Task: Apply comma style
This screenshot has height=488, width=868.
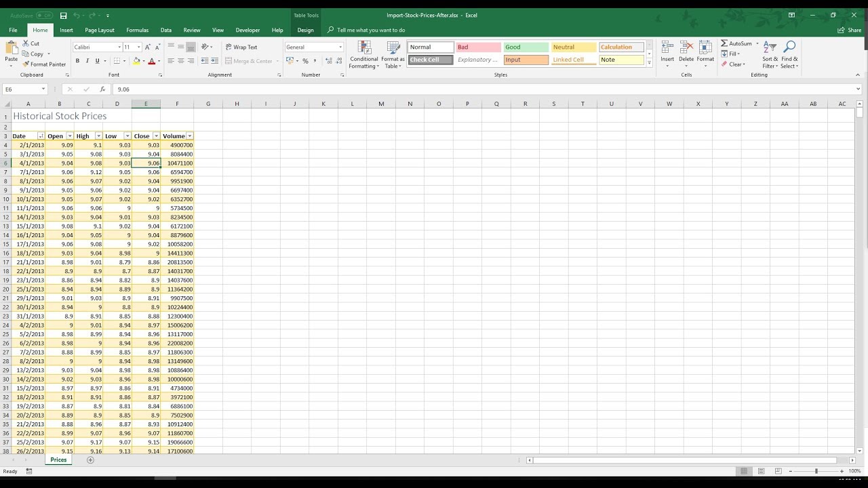Action: 315,61
